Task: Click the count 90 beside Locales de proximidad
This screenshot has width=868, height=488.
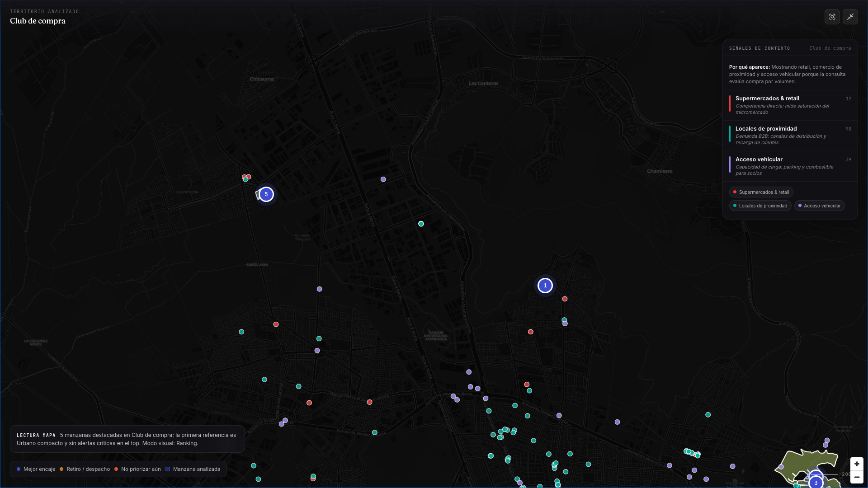Action: point(848,129)
